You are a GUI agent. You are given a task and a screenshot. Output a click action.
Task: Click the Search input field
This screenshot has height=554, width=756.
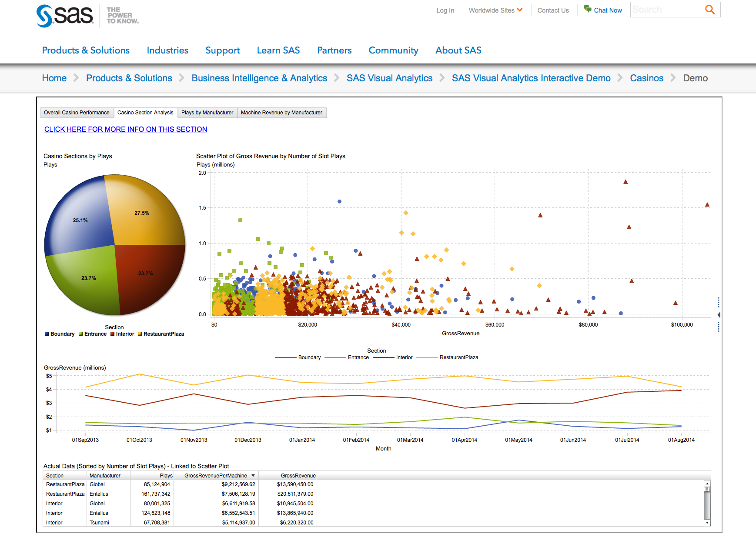coord(667,10)
